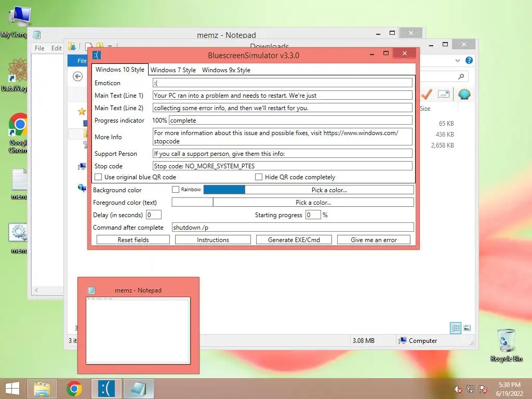Open the Instructions button
Viewport: 532px width, 399px height.
212,240
